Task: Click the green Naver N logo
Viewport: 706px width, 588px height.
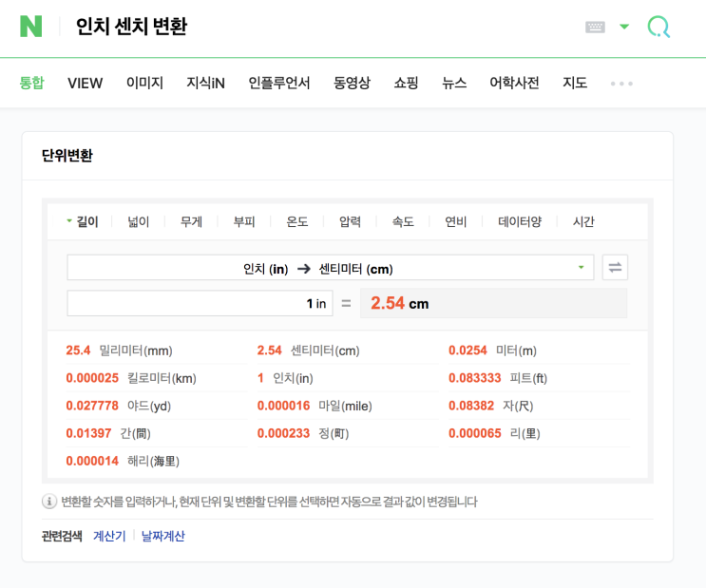Action: [x=31, y=27]
